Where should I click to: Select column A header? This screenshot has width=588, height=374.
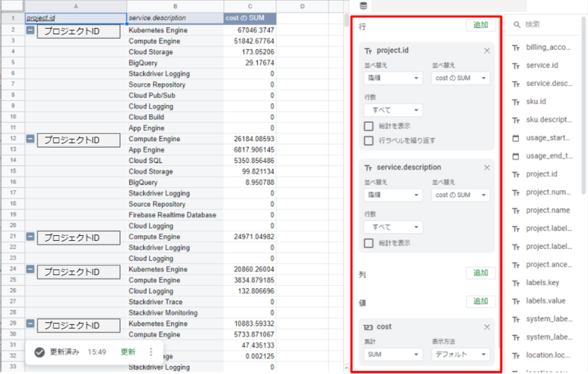tap(76, 6)
